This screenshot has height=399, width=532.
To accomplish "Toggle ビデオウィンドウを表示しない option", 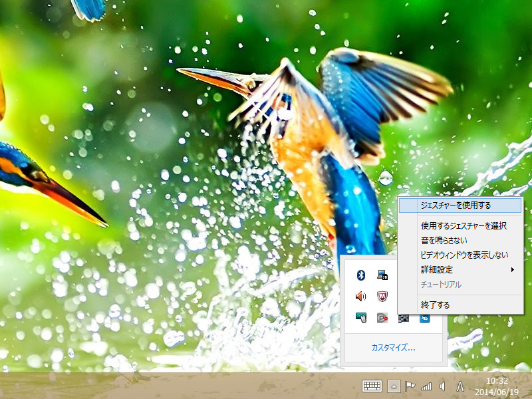I will click(464, 255).
